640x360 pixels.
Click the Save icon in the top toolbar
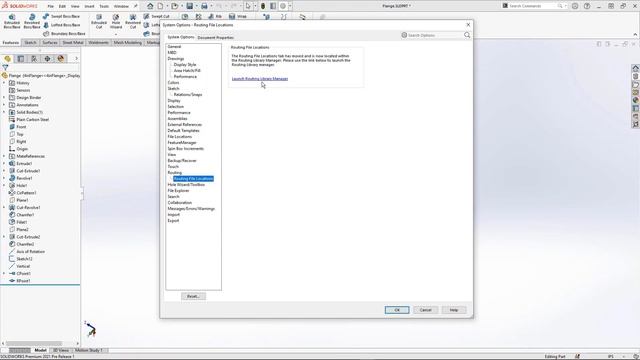[190, 6]
